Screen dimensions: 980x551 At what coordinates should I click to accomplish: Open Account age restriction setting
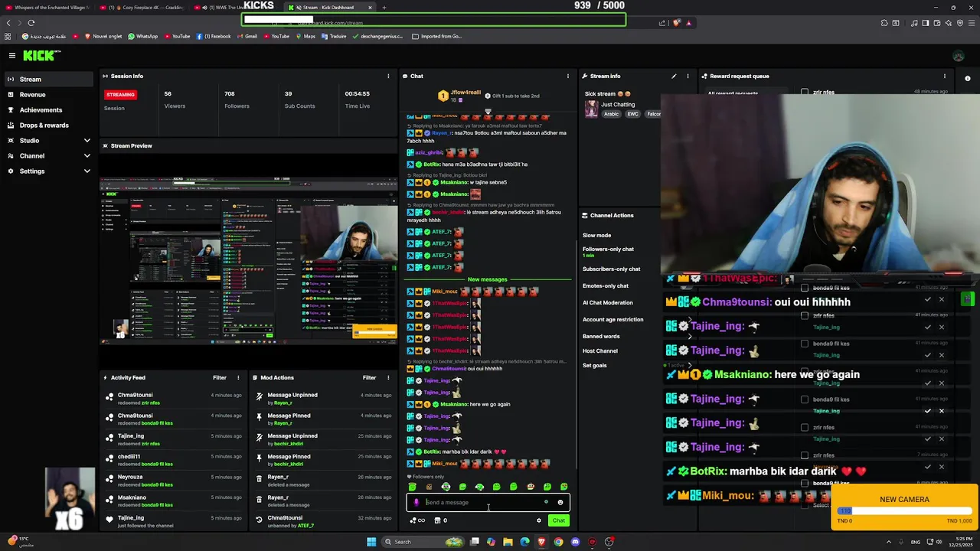pos(612,320)
